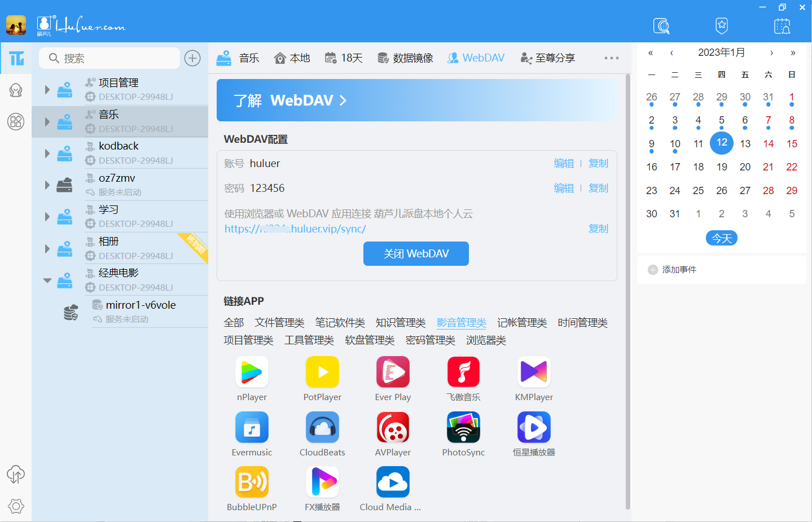Open the apps grid sidebar icon

[x=16, y=121]
